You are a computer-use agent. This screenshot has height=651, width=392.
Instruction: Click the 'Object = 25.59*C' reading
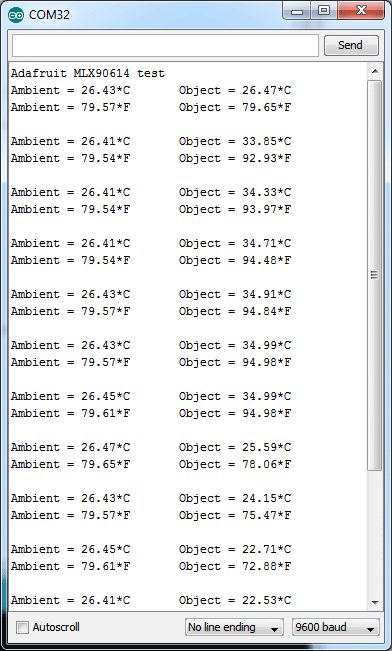click(235, 448)
